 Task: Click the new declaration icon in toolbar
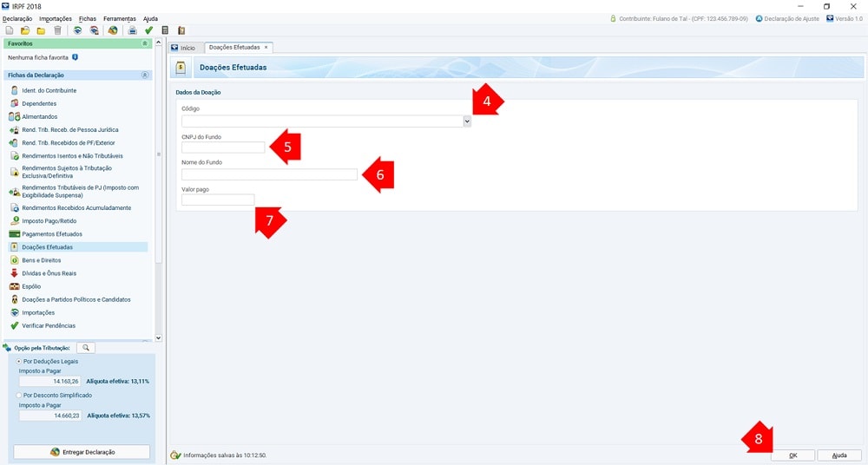9,30
